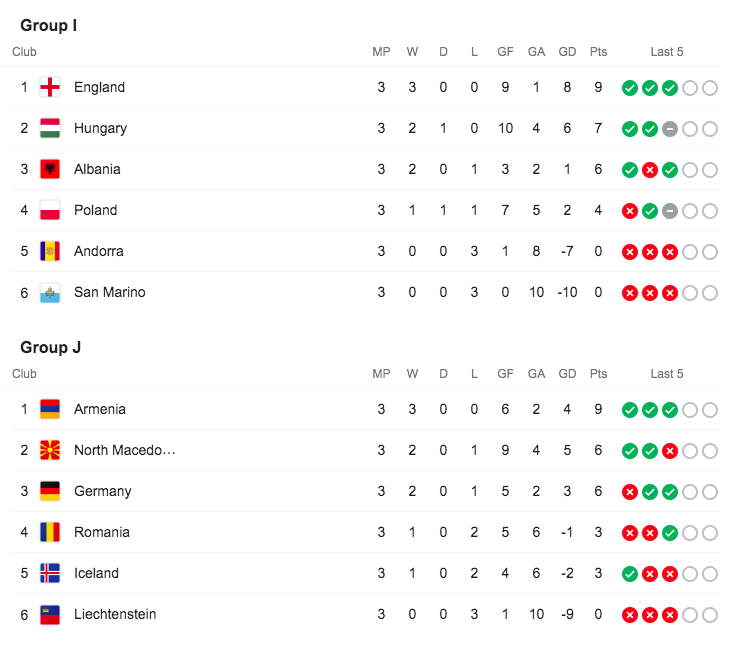This screenshot has height=651, width=742.
Task: Select Hungary's gray draw result icon
Action: coord(669,129)
